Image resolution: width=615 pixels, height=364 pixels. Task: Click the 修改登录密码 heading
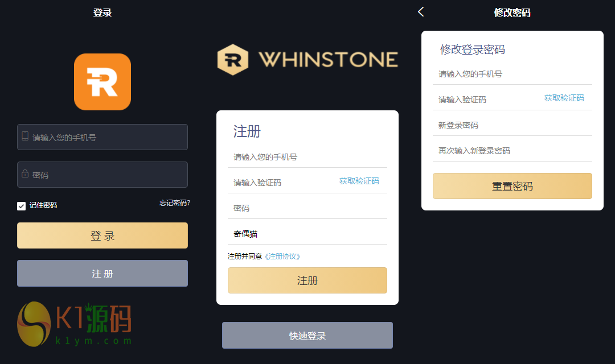click(472, 49)
